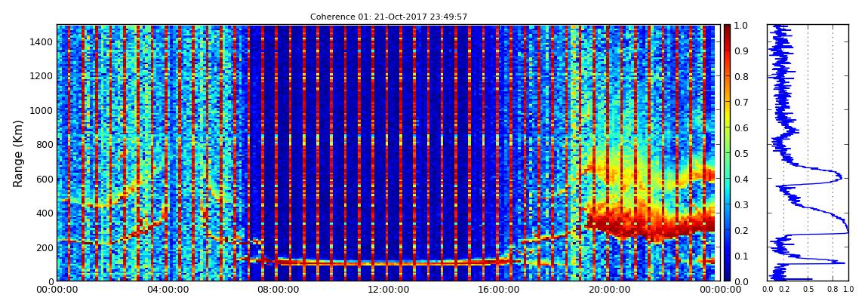
Task: Click the plot title 'Coherence 01: 21-Oct-2017 23:49:57'
Action: (389, 17)
